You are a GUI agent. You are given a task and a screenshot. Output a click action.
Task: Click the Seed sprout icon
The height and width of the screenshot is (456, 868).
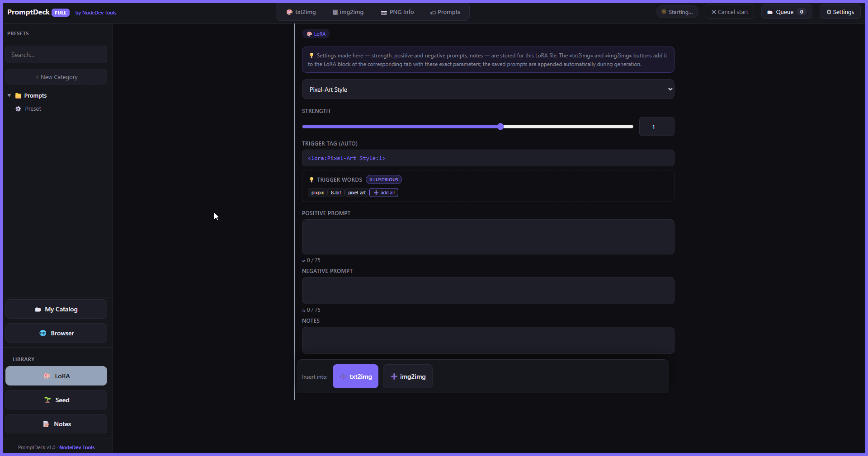click(47, 400)
